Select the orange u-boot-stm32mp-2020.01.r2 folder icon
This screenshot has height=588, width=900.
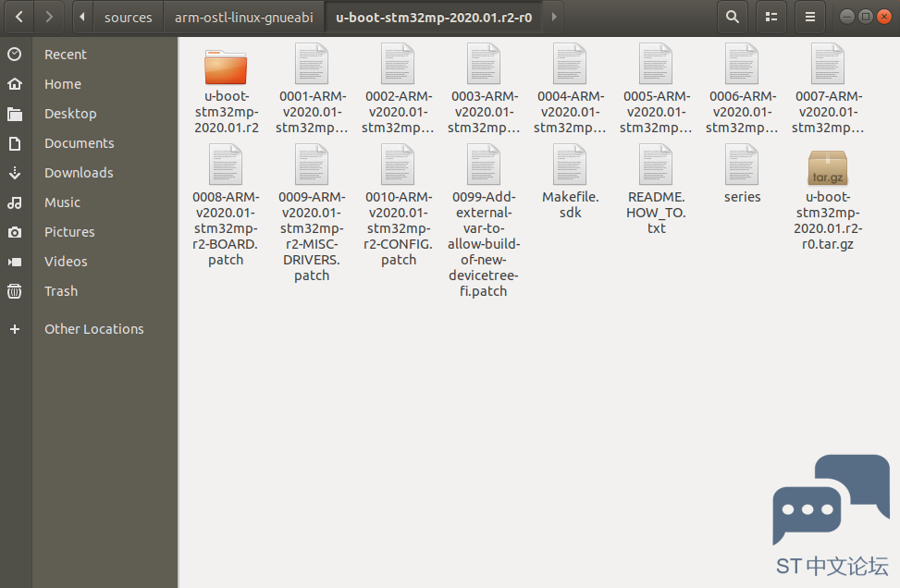click(226, 67)
